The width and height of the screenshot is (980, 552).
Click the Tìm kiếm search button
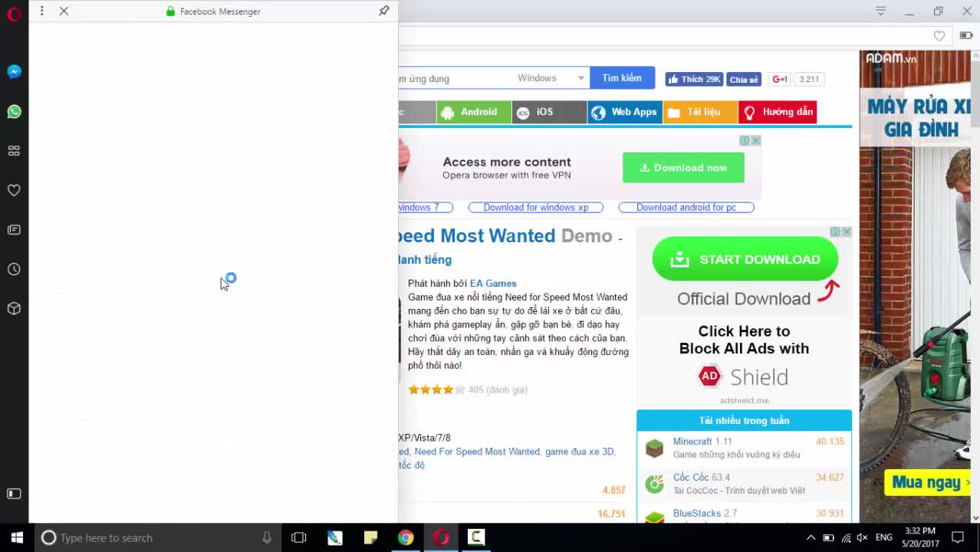[622, 78]
